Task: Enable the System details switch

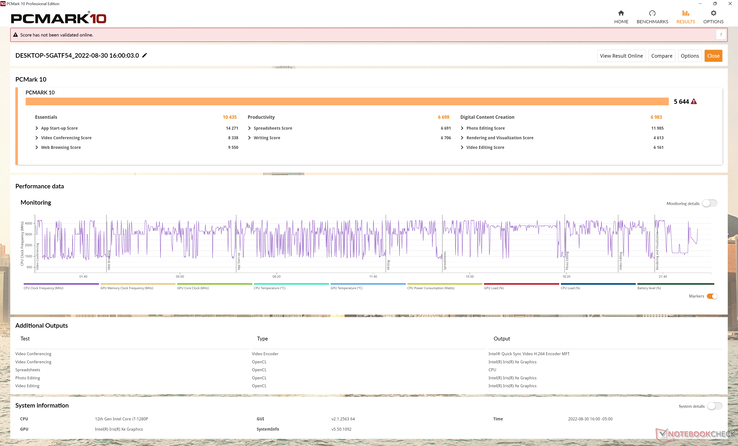Action: pos(714,406)
